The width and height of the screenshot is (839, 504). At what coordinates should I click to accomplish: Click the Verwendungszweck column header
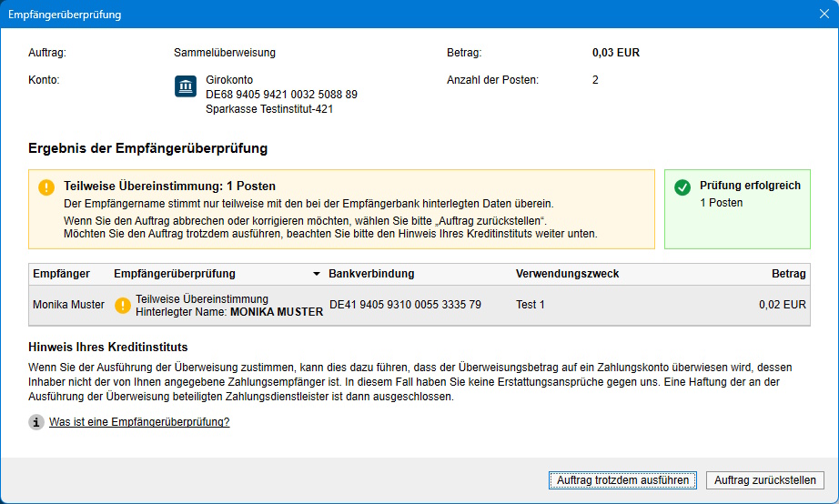click(x=567, y=274)
